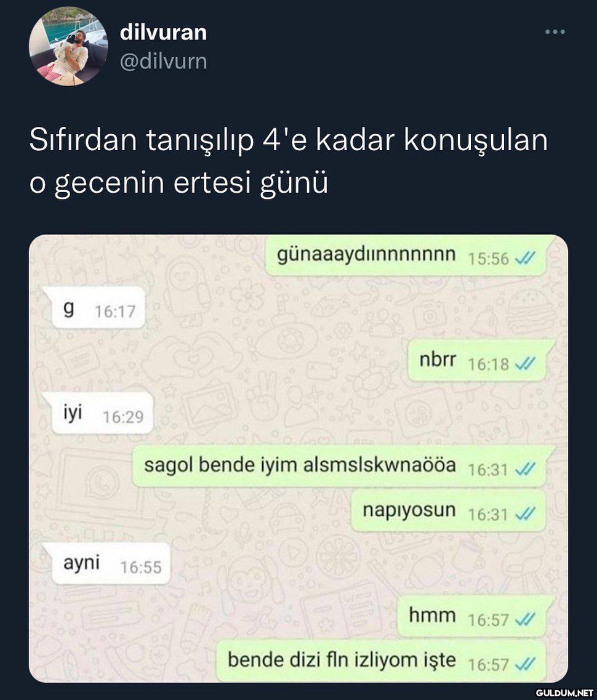
Task: Open the dilvuran display name link
Action: coord(163,33)
